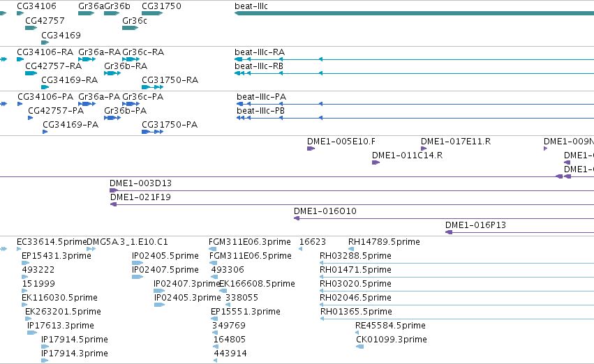This screenshot has height=364, width=594.
Task: Select the DME1-016P13 BAC label
Action: click(476, 225)
